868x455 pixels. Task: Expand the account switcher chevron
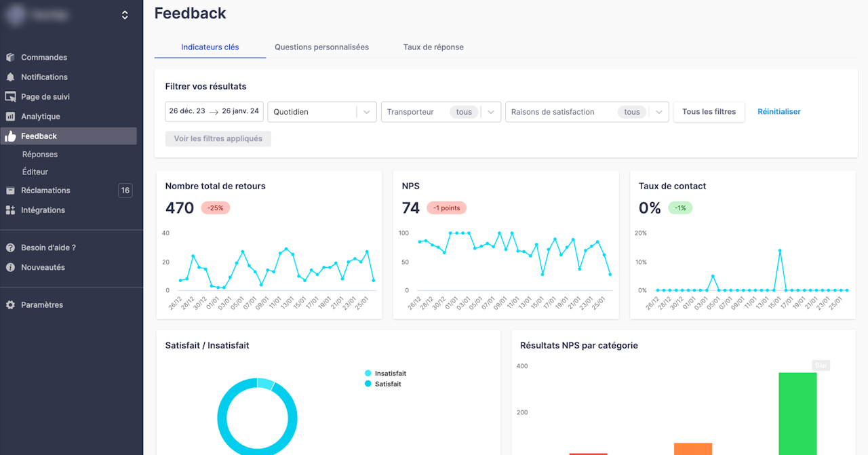click(x=125, y=15)
